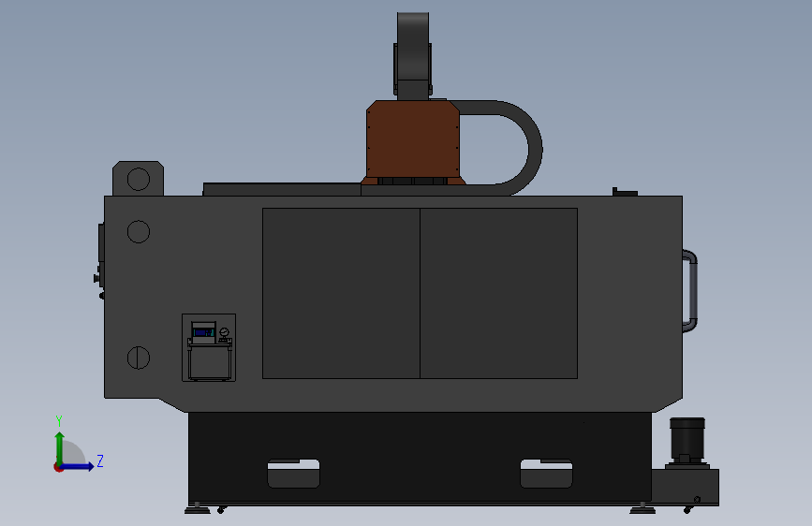Select the right forklift slot in the base

coord(546,474)
